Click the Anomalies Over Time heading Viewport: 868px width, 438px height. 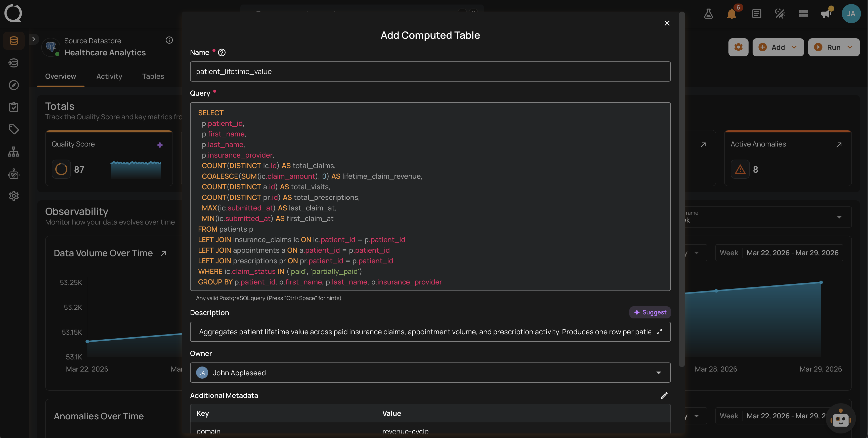pyautogui.click(x=99, y=416)
